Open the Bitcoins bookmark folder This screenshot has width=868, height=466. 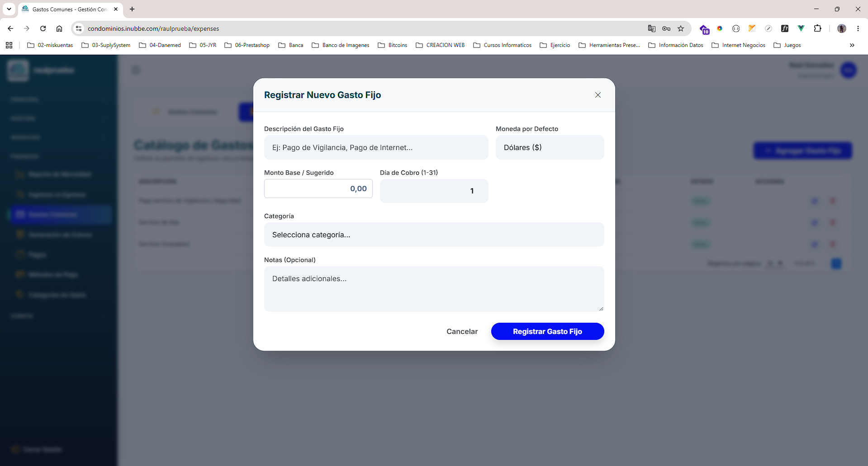pyautogui.click(x=393, y=45)
